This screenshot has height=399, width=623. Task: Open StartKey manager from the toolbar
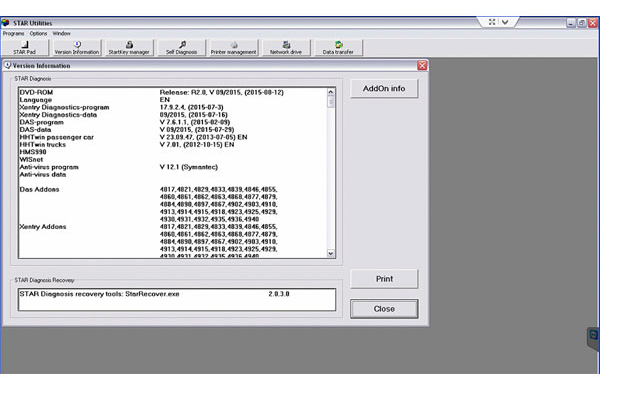(129, 47)
